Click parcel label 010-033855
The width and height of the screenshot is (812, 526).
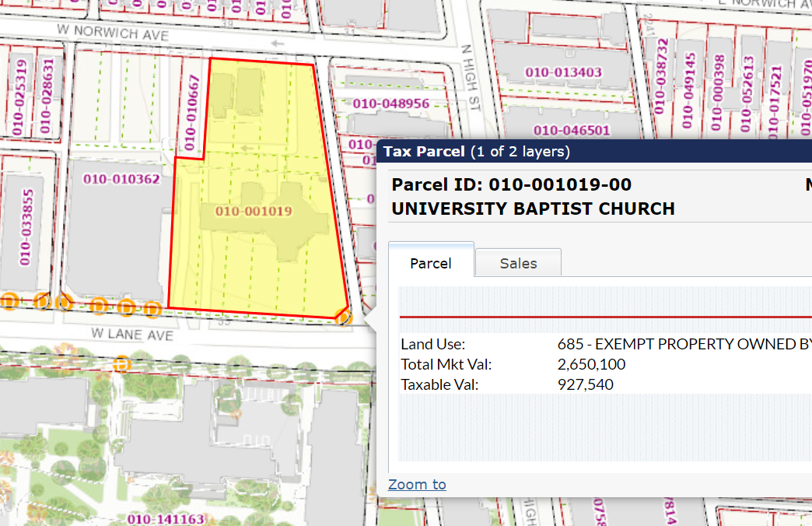click(26, 227)
